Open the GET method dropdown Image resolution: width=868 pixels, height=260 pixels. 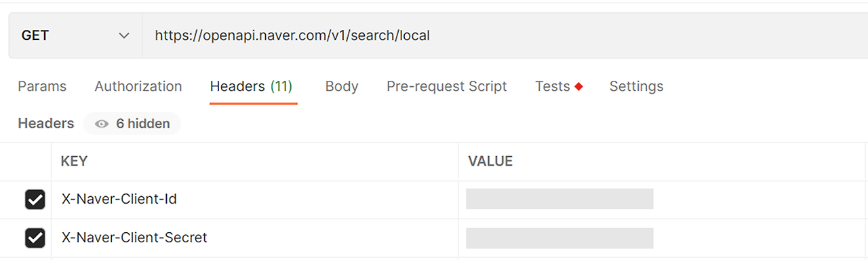(x=75, y=35)
